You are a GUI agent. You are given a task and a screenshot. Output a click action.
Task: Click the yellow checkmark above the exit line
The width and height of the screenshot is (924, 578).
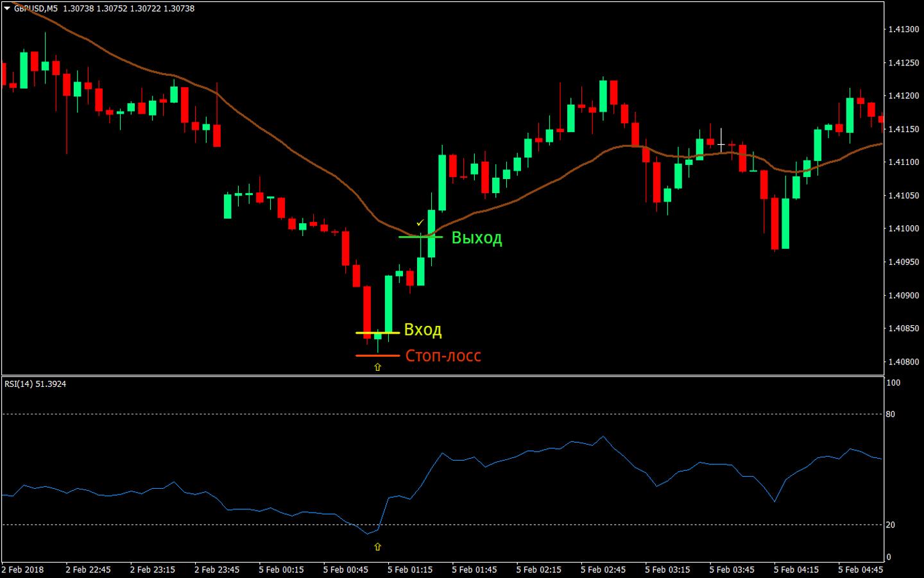point(420,223)
